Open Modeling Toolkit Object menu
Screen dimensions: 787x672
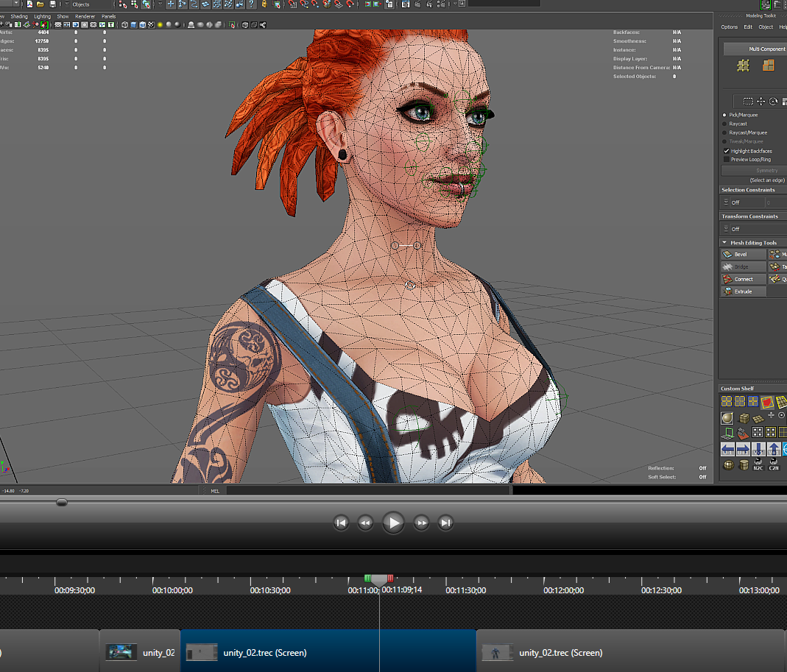(x=766, y=27)
